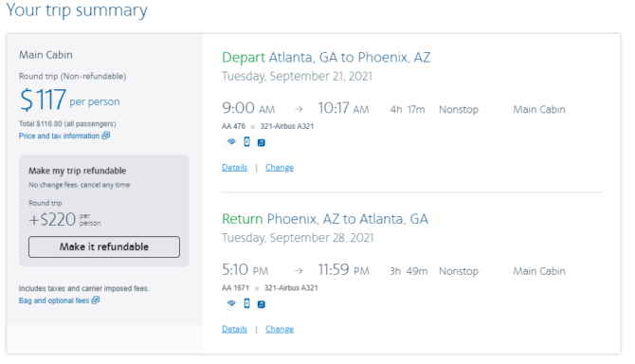Screen dimensions: 635x364
Task: Click entertainment music icon on return flight
Action: tap(262, 304)
